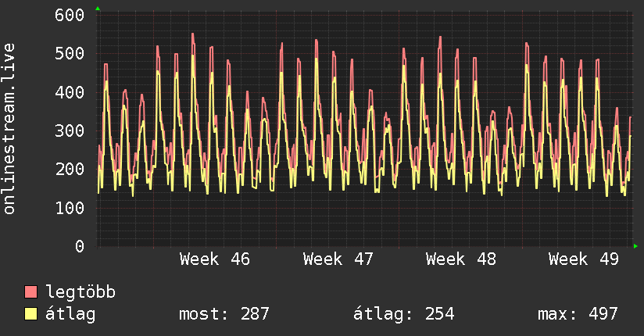Click the Week 48 axis label
Viewport: 644px width, 336px height.
coord(461,259)
